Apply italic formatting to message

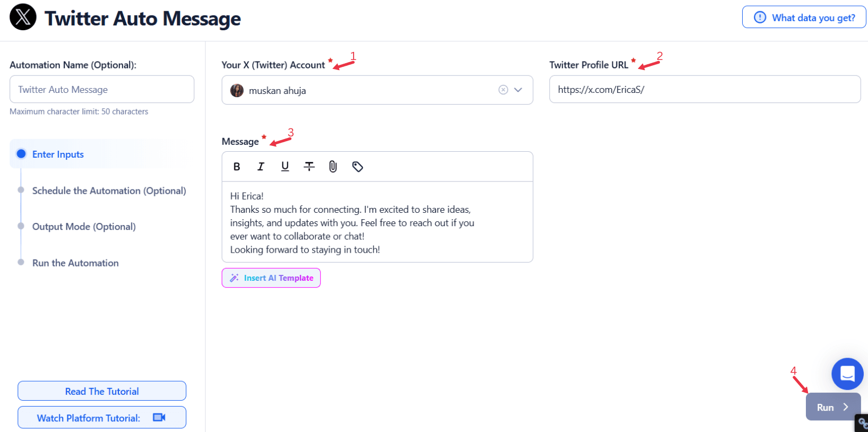261,167
